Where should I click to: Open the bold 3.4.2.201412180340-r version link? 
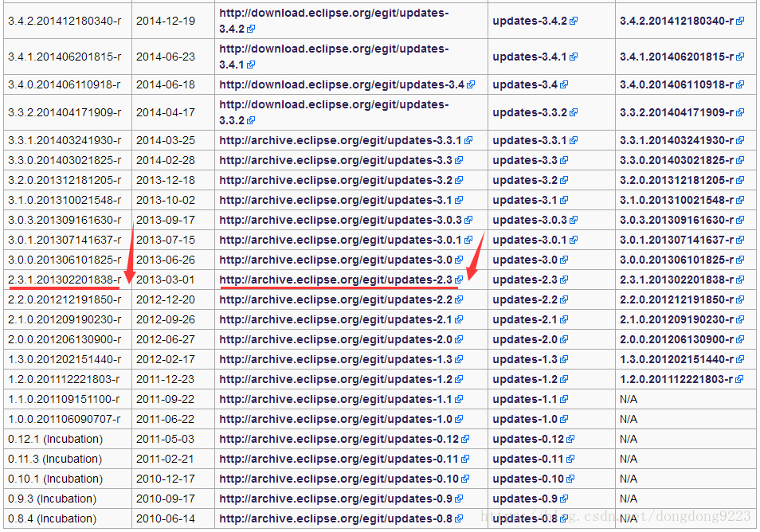coord(681,21)
